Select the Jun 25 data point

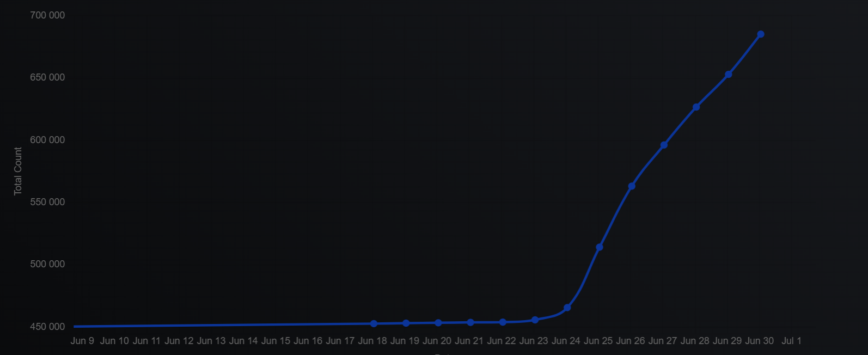tap(600, 247)
